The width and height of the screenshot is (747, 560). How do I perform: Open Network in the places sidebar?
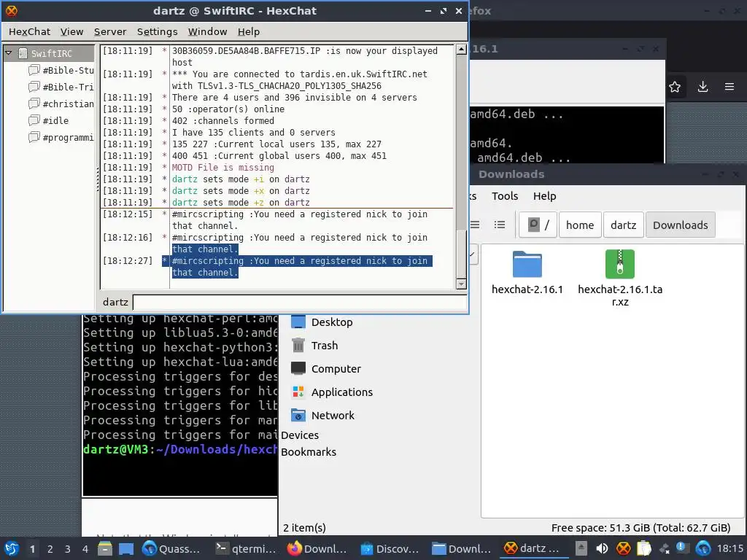(x=333, y=416)
